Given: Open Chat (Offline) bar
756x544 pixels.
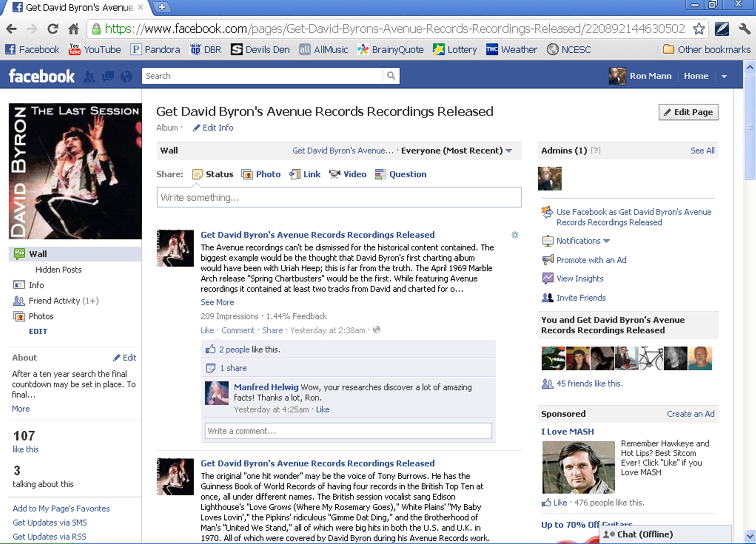Looking at the screenshot, I should coord(665,534).
